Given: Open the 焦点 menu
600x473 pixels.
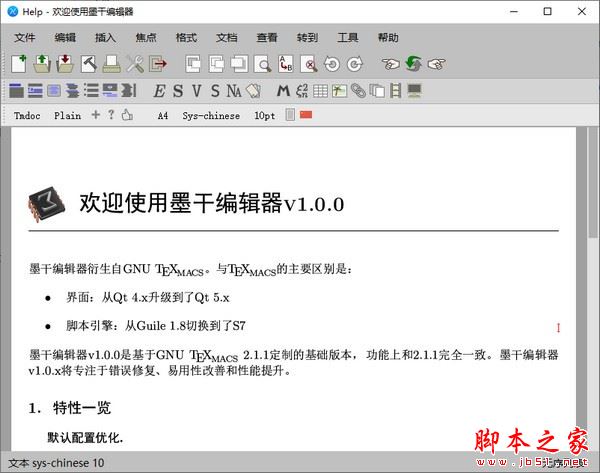Looking at the screenshot, I should coord(146,38).
